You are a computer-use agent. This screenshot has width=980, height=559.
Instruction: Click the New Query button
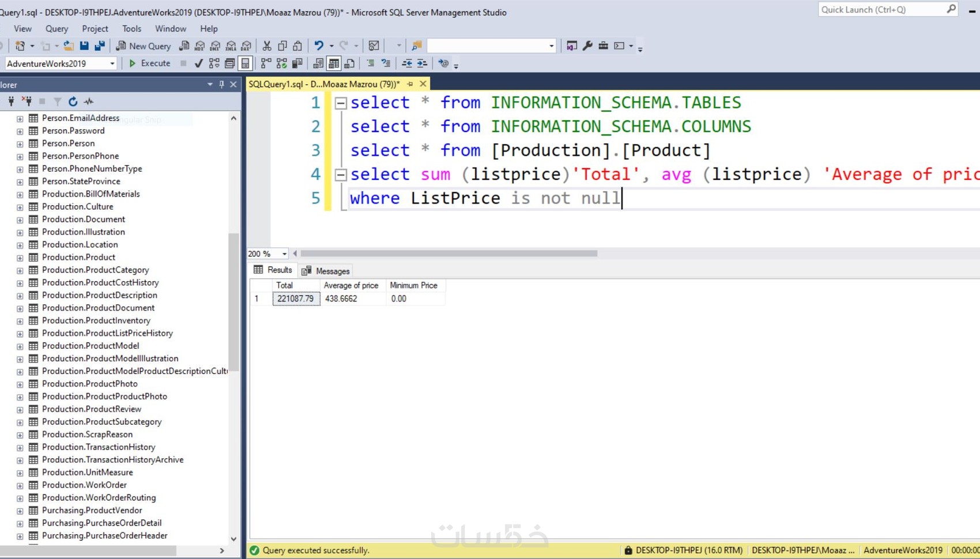(x=143, y=46)
